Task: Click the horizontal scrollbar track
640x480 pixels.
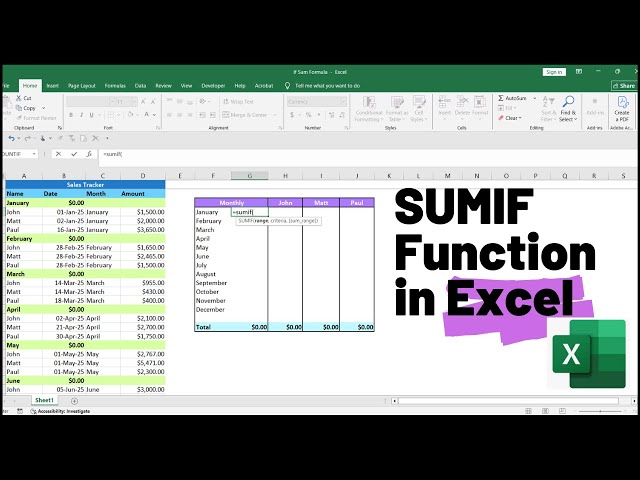Action: 508,401
